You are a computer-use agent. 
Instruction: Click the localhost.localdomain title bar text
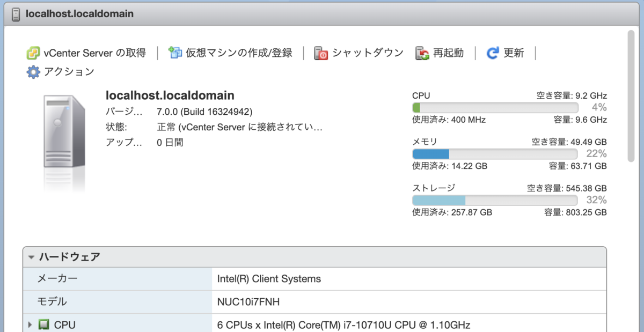pyautogui.click(x=79, y=13)
